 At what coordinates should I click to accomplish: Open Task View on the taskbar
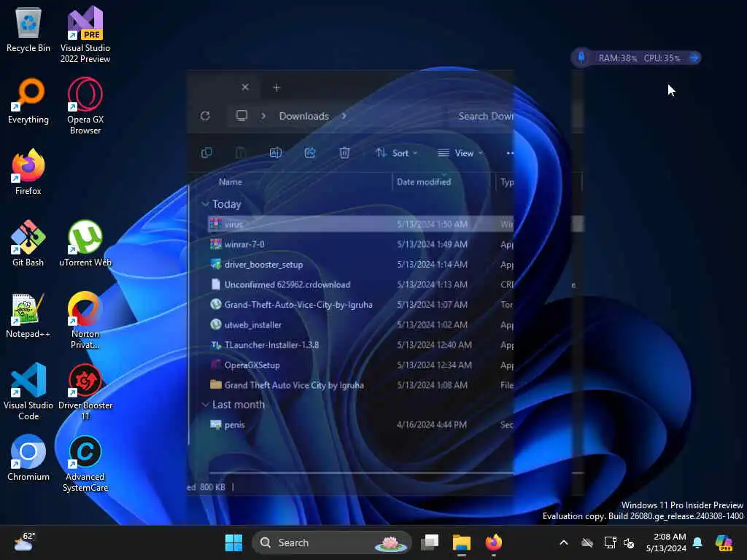pos(430,542)
